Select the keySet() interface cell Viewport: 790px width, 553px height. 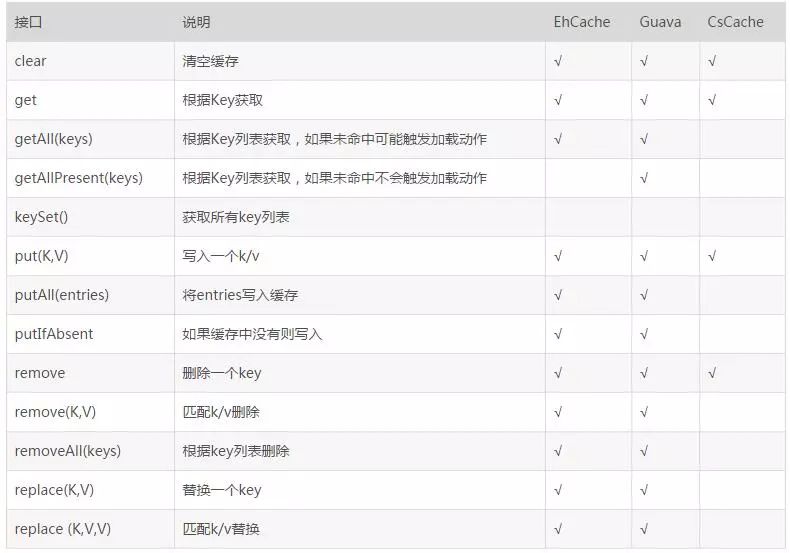(91, 217)
